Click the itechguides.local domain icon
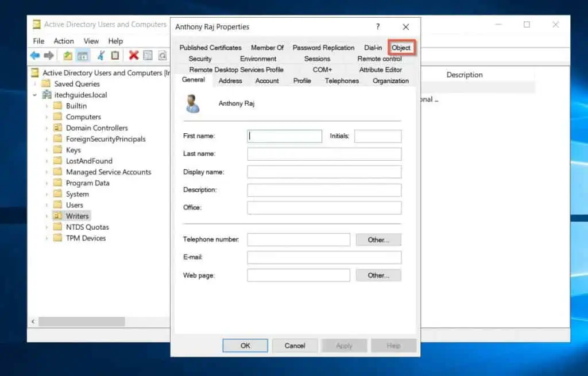The height and width of the screenshot is (376, 588). coord(47,95)
